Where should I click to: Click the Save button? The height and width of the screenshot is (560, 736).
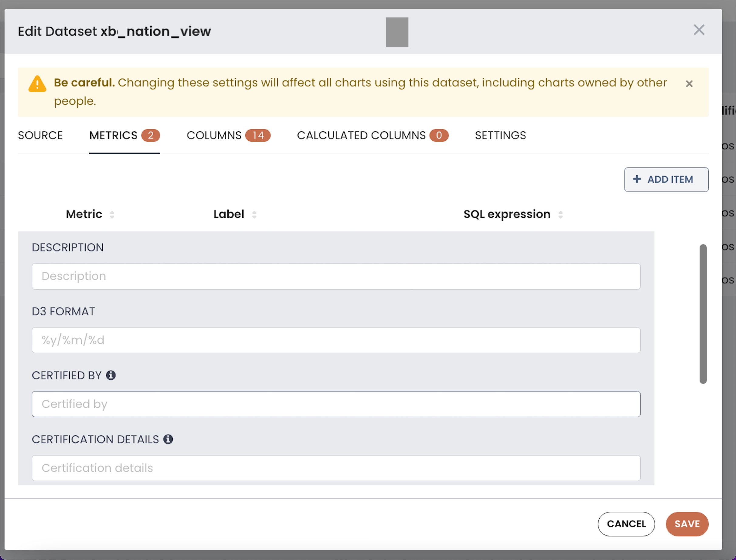point(687,524)
